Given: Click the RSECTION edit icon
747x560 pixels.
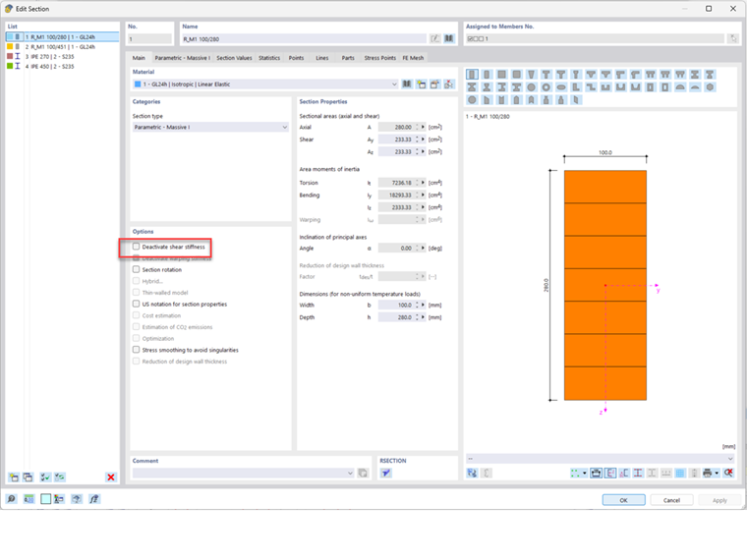Looking at the screenshot, I should click(386, 473).
